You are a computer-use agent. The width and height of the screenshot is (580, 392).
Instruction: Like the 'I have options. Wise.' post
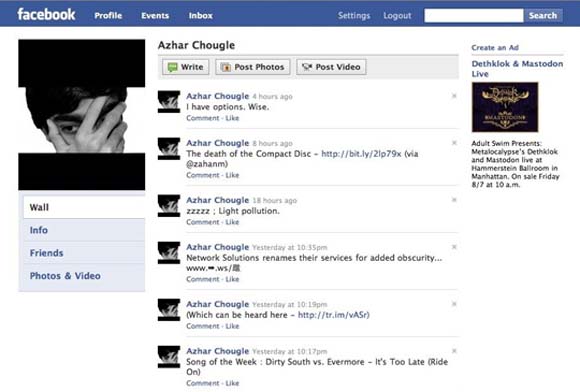coord(232,118)
